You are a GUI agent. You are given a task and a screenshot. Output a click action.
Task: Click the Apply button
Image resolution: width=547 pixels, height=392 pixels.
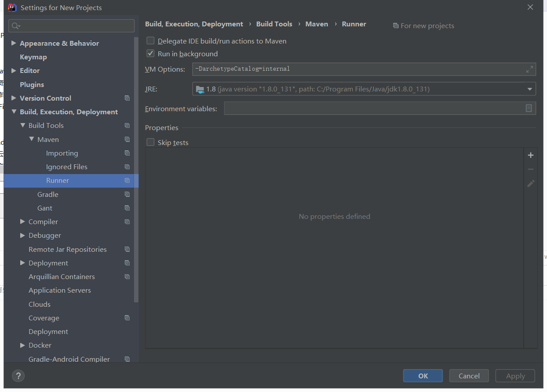(515, 376)
